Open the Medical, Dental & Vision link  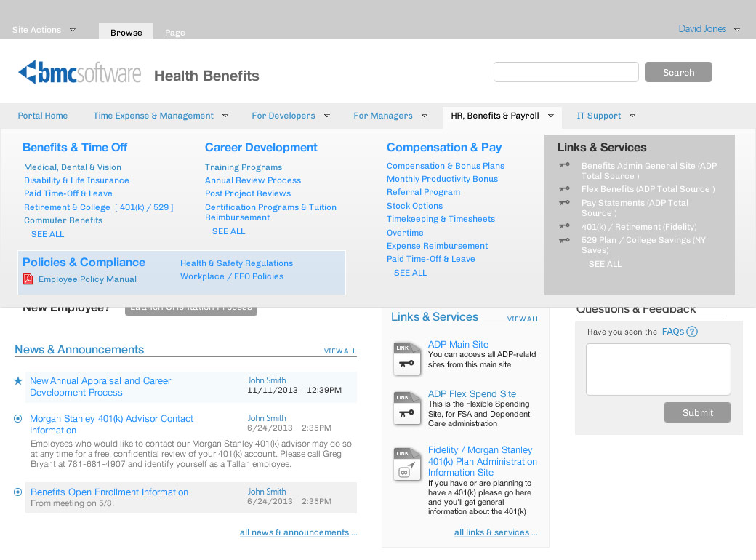click(x=73, y=167)
